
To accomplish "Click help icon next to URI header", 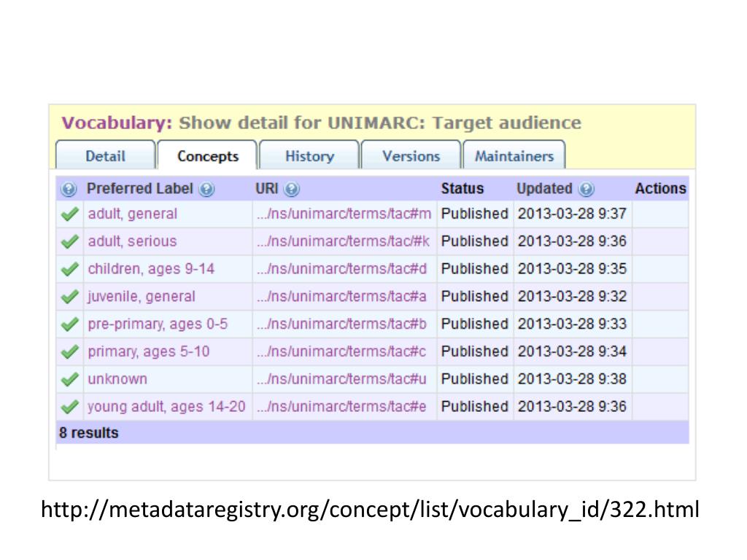I will click(292, 189).
